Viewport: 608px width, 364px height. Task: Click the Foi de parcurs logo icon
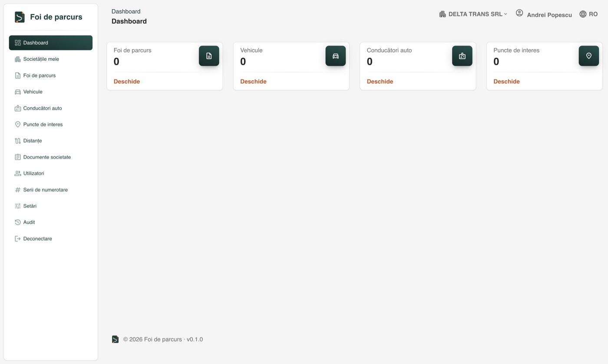point(20,17)
